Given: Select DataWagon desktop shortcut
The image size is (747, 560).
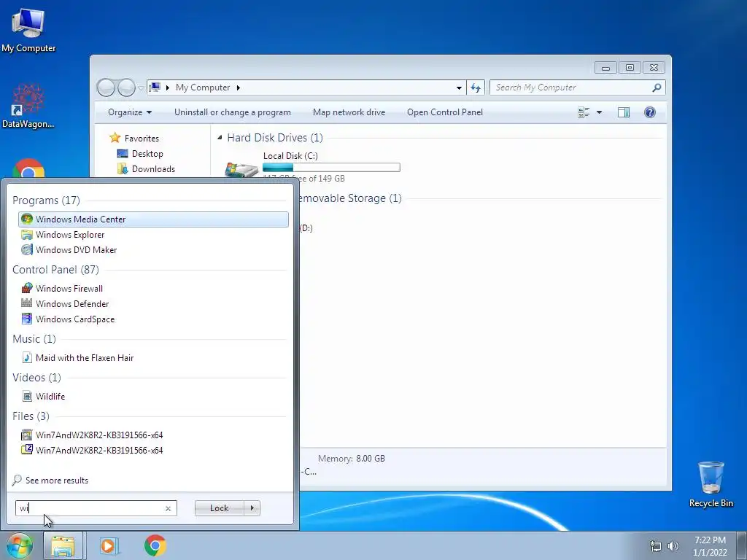Looking at the screenshot, I should 28,106.
